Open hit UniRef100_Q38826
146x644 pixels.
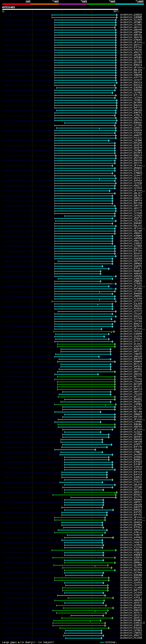(x=131, y=15)
